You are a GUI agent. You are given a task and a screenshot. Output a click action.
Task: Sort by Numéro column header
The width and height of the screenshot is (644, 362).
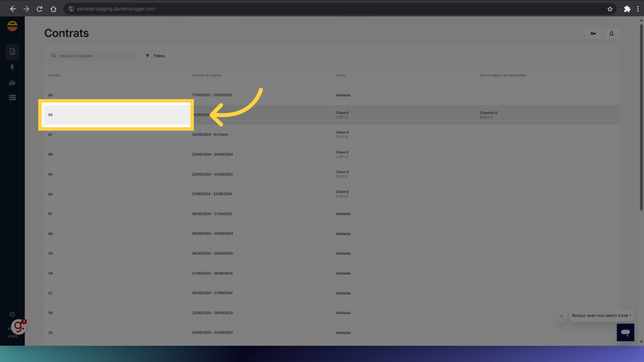(x=54, y=75)
